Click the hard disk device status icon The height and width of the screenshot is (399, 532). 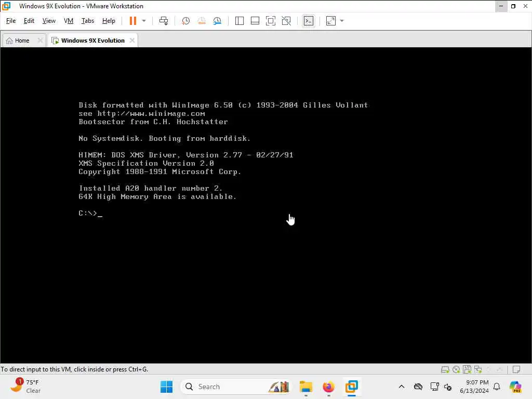[x=445, y=369]
